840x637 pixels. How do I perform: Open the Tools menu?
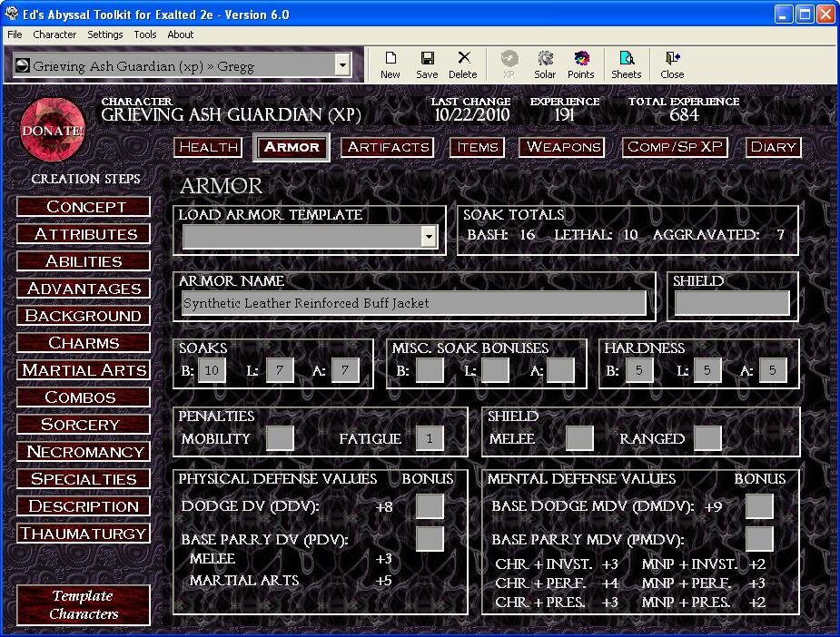tap(145, 34)
